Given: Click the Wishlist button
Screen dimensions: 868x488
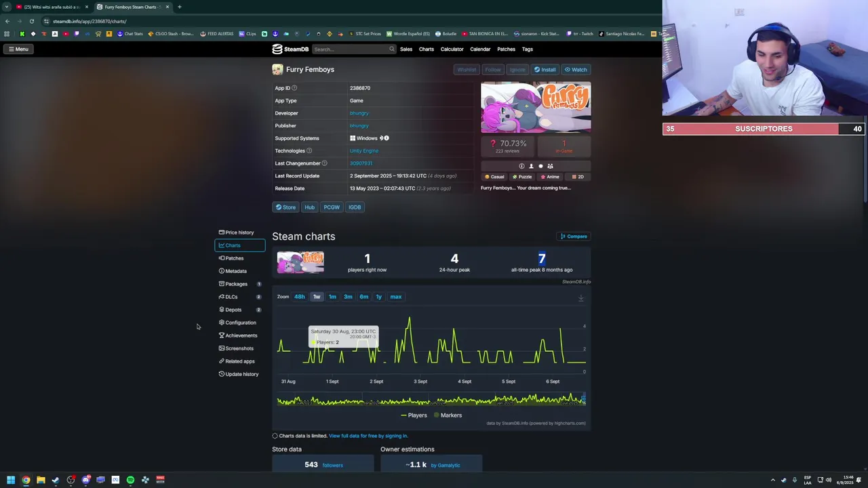Looking at the screenshot, I should click(x=467, y=69).
